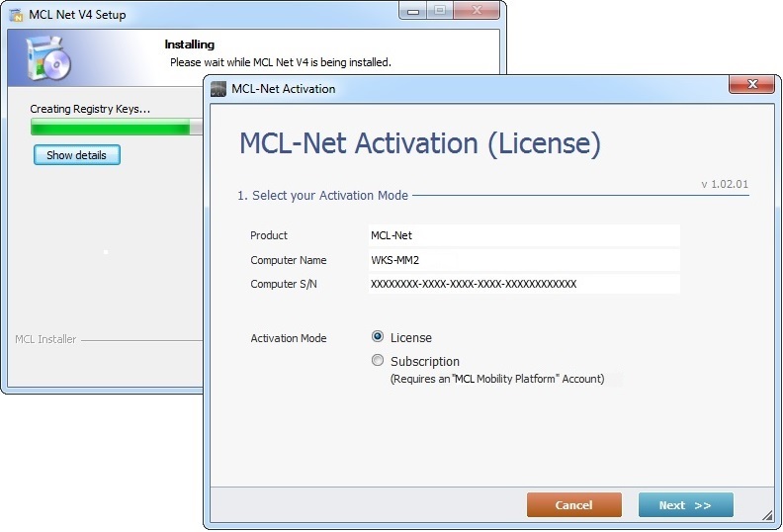783x532 pixels.
Task: Click 'Requires an MCL Mobility Platform Account' note
Action: [497, 379]
